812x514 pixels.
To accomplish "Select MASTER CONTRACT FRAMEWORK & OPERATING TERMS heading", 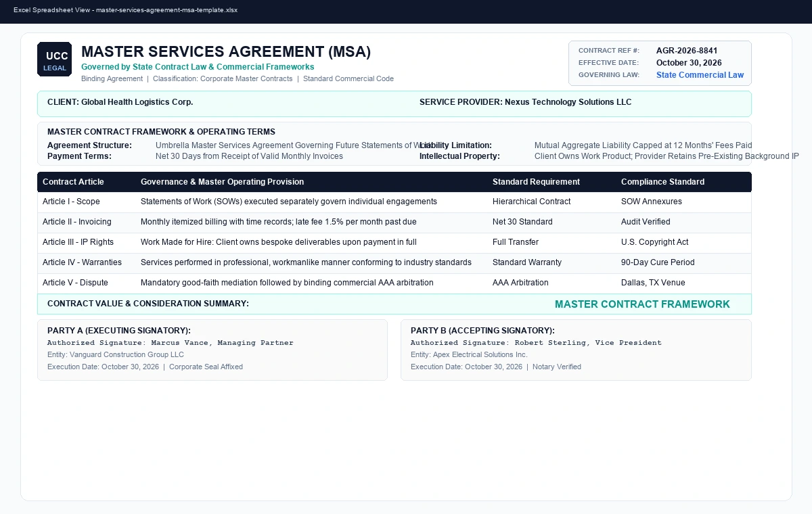I will [161, 132].
